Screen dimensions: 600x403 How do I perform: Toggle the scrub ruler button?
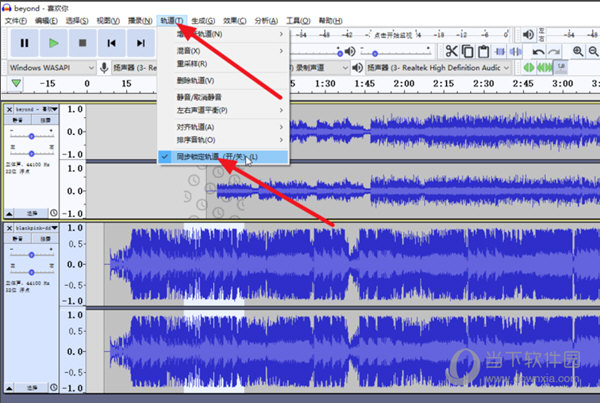click(561, 67)
